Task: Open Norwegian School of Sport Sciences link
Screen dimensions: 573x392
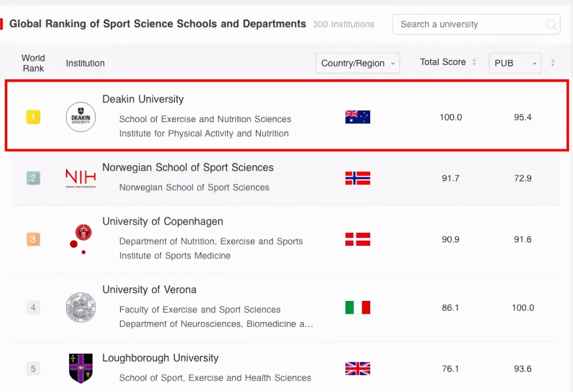Action: click(188, 167)
